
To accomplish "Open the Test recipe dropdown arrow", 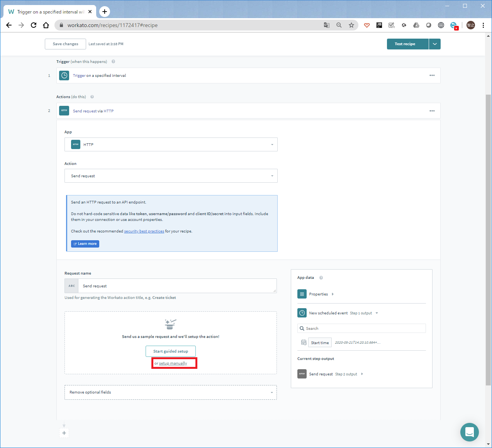I will point(435,44).
